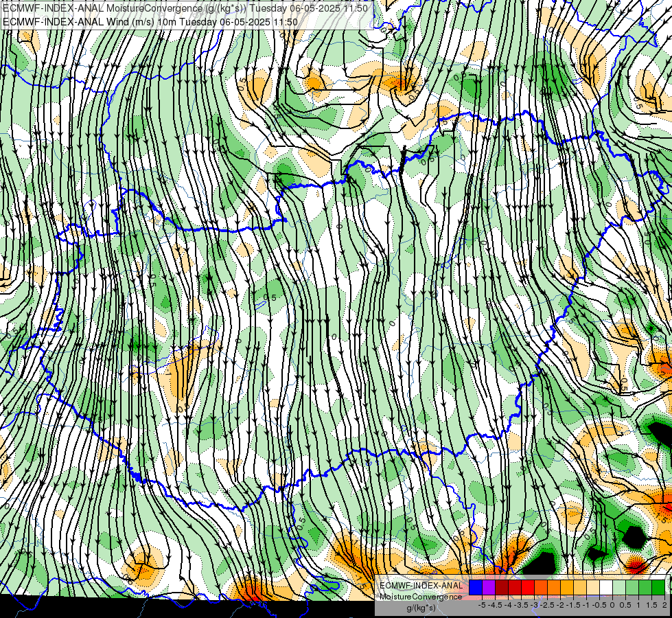Click the legend tick value 0.5

[x=625, y=605]
